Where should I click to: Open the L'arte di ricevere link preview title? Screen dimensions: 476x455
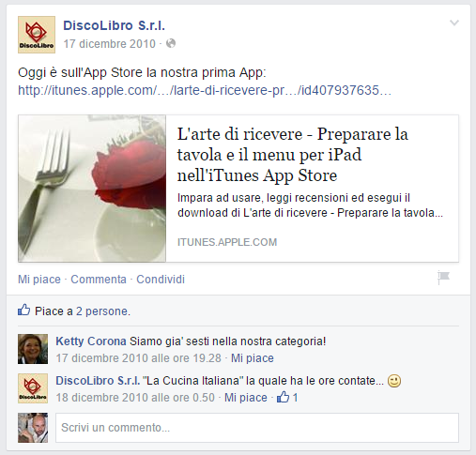click(293, 155)
